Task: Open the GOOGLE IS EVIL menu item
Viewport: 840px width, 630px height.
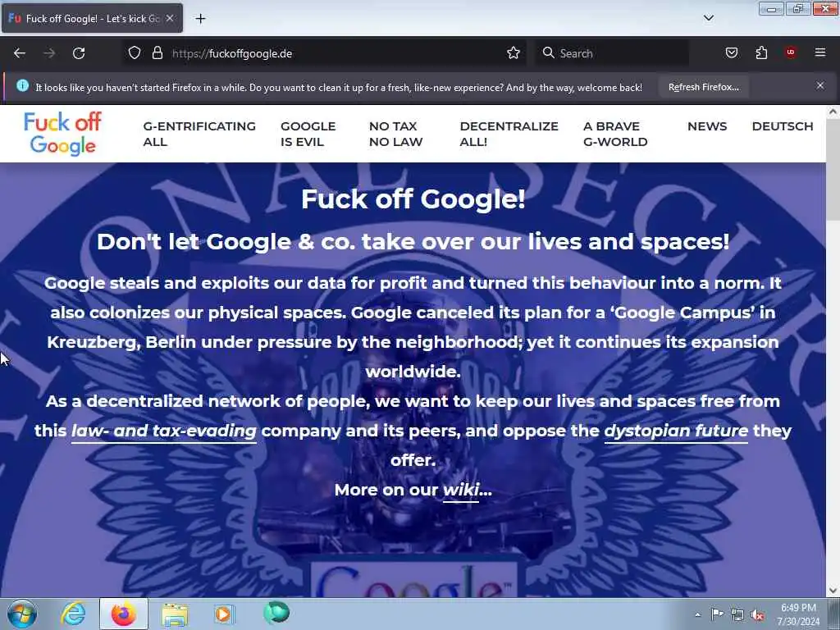Action: click(308, 134)
